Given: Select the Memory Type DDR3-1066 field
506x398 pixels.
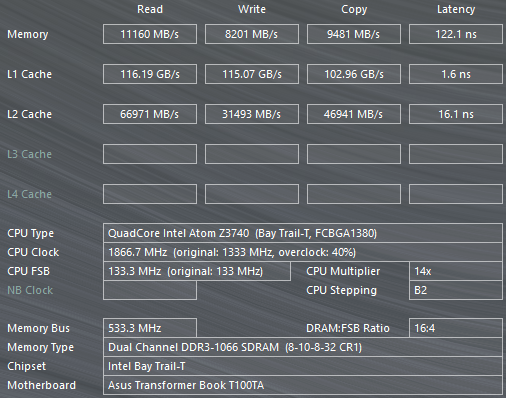Looking at the screenshot, I should tap(303, 347).
